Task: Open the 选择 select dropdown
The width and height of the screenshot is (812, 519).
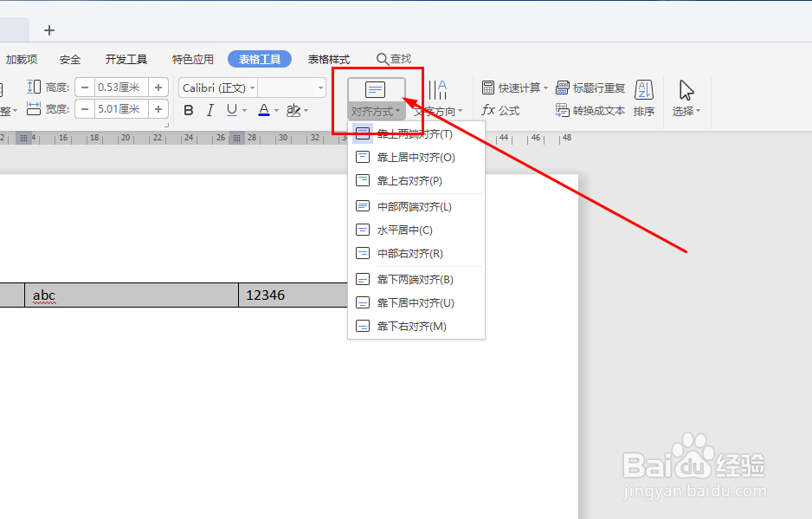Action: click(x=686, y=99)
